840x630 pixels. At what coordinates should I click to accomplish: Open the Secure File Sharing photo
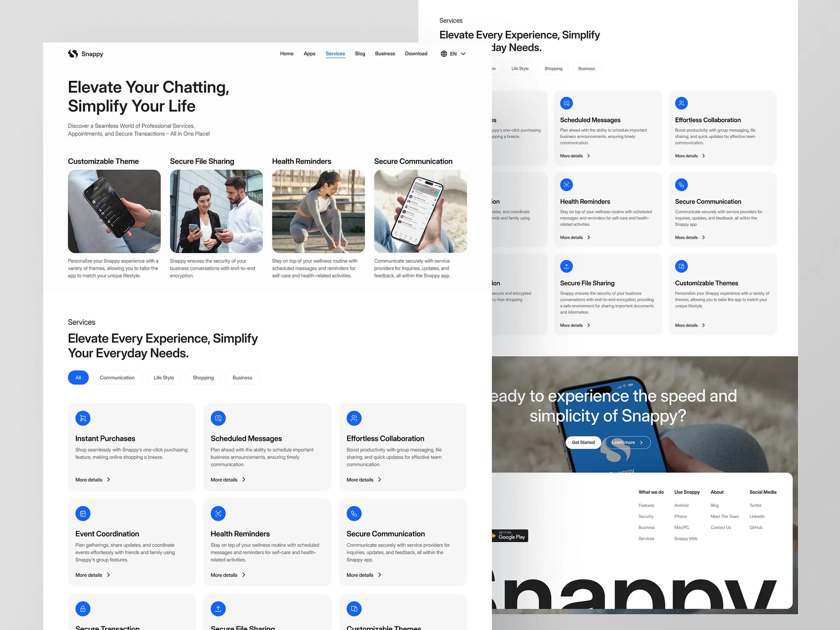(216, 211)
